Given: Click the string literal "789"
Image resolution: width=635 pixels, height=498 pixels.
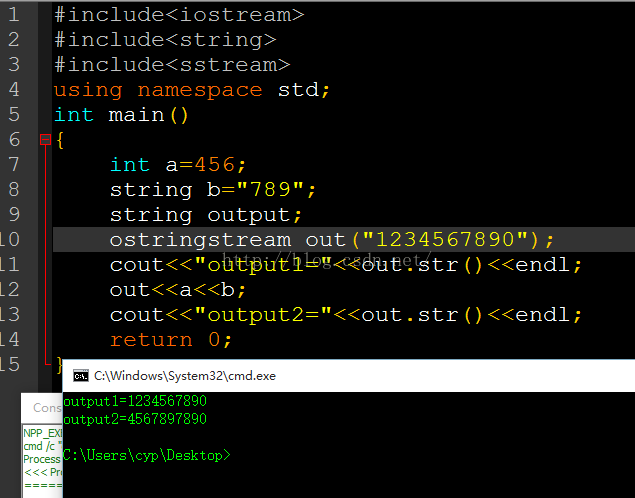Looking at the screenshot, I should [x=270, y=189].
